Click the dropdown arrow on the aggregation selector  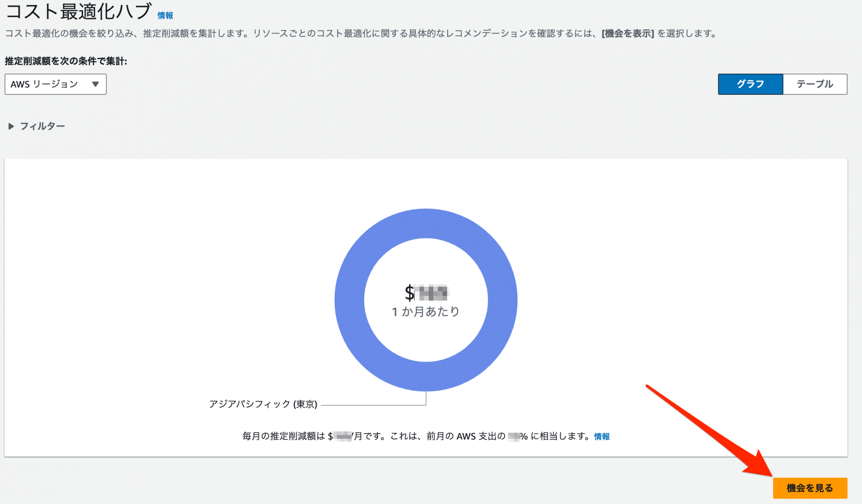point(95,84)
